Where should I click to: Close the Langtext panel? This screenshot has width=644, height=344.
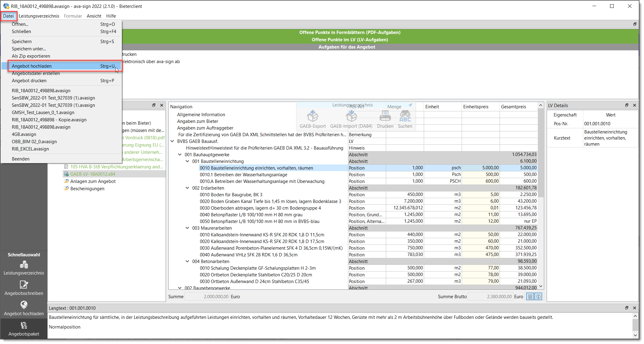click(635, 308)
